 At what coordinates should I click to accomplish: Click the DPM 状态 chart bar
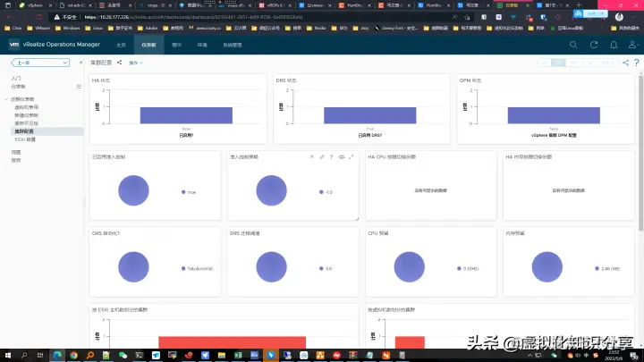tap(554, 115)
